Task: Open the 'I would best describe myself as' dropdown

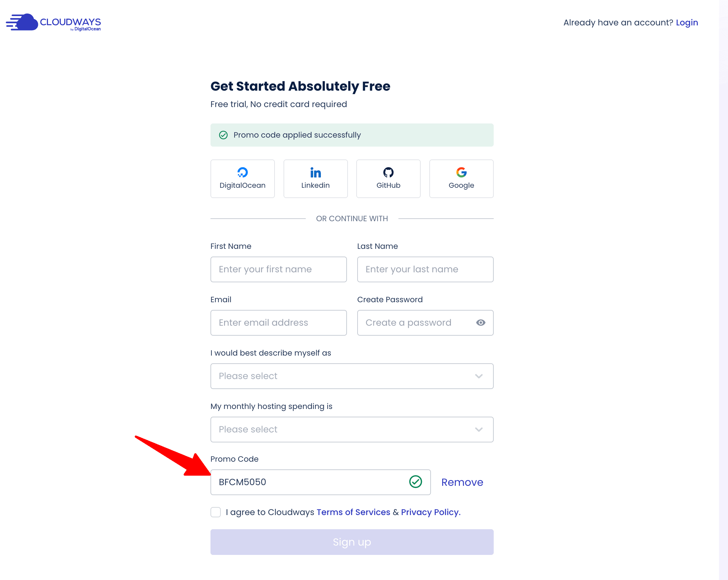Action: tap(351, 376)
